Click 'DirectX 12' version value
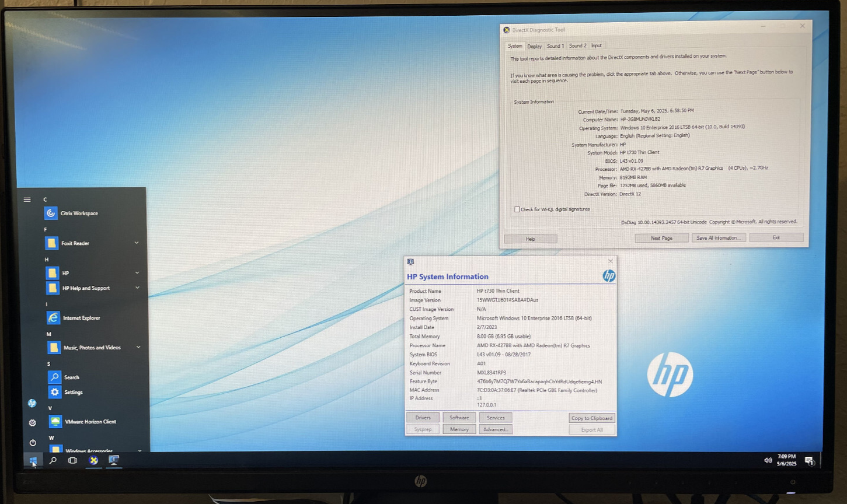The height and width of the screenshot is (504, 847). pyautogui.click(x=630, y=194)
